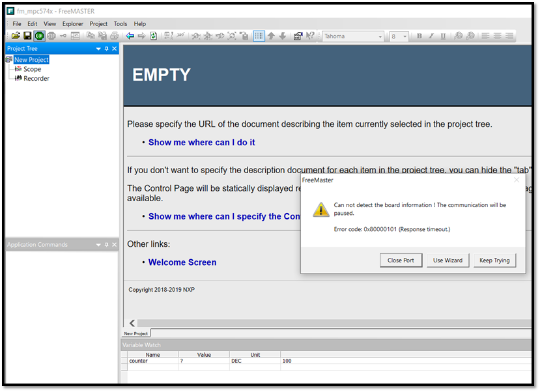This screenshot has height=392, width=540.
Task: Toggle the grid view toolbar icon
Action: (259, 36)
